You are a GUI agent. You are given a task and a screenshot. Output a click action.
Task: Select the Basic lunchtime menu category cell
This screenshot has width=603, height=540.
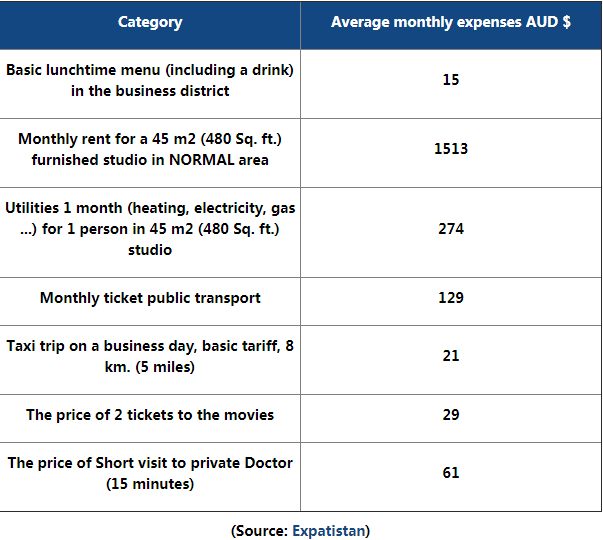[150, 80]
